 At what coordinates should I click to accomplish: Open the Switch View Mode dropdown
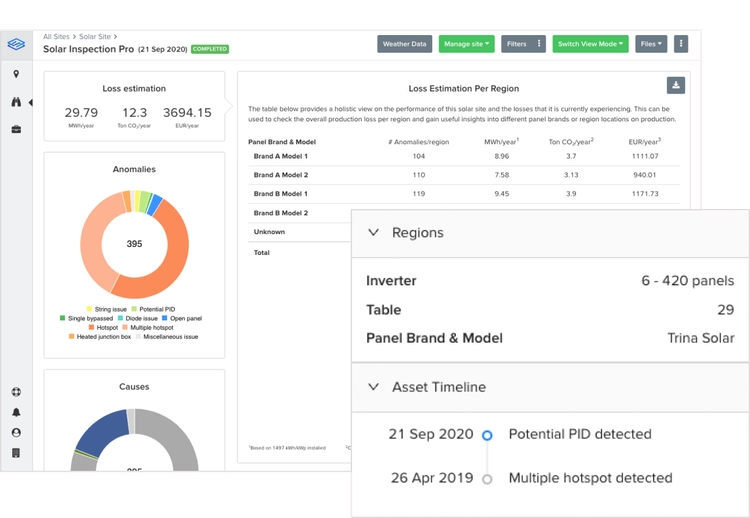pos(591,44)
